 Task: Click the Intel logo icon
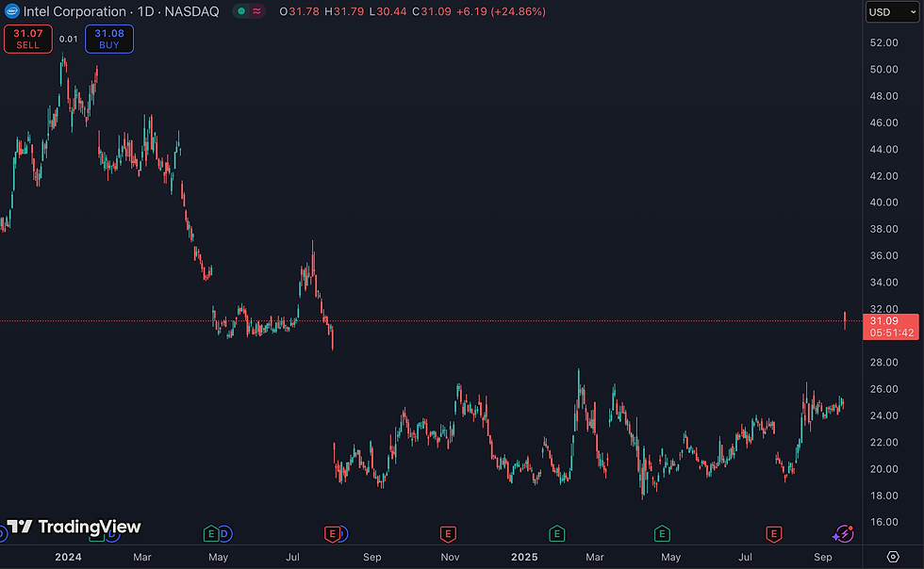pos(11,11)
